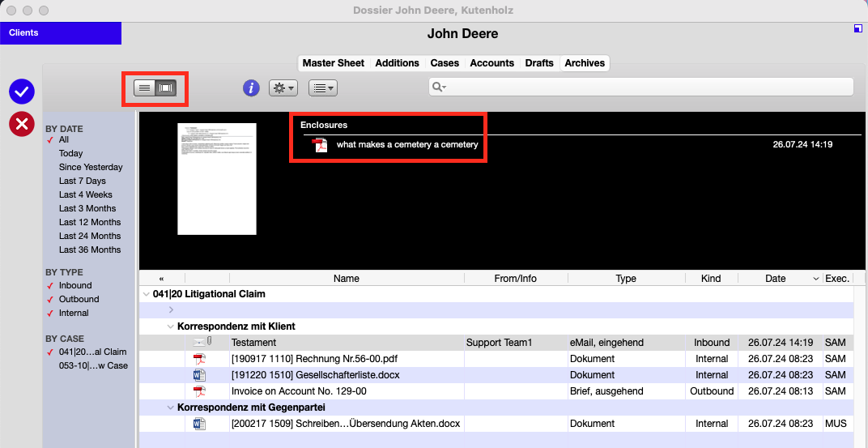Sort by the Kind column
The image size is (868, 448).
click(x=711, y=279)
